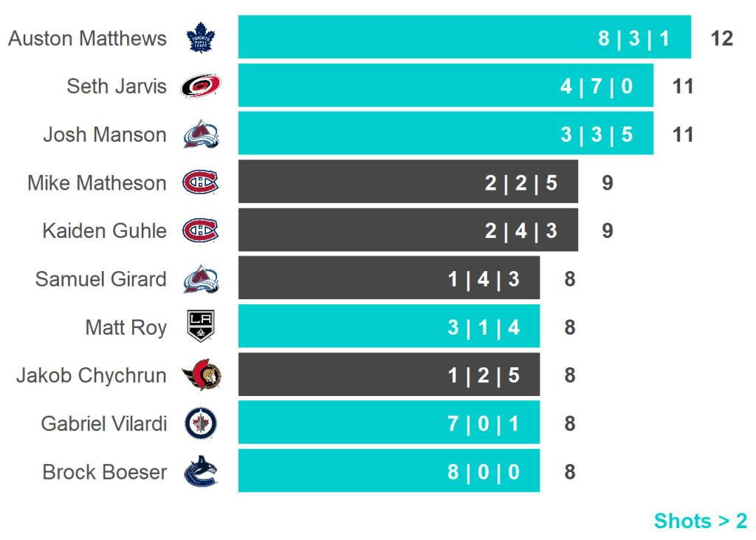Click the Carolina Hurricanes logo
The height and width of the screenshot is (540, 756).
(x=200, y=86)
